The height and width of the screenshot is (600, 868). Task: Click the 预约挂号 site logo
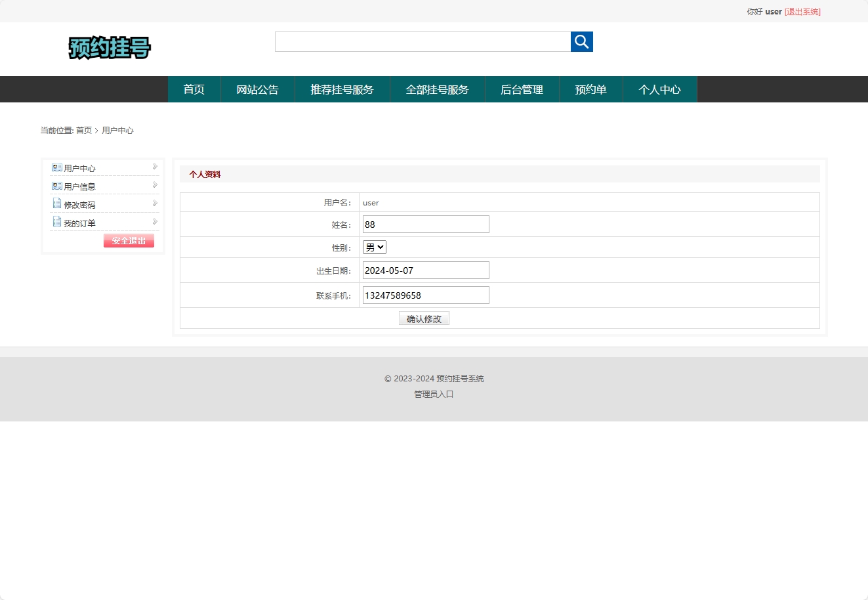click(110, 47)
